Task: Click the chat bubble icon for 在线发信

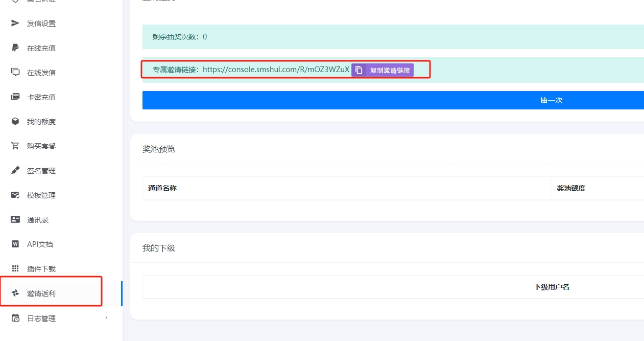Action: (x=15, y=72)
